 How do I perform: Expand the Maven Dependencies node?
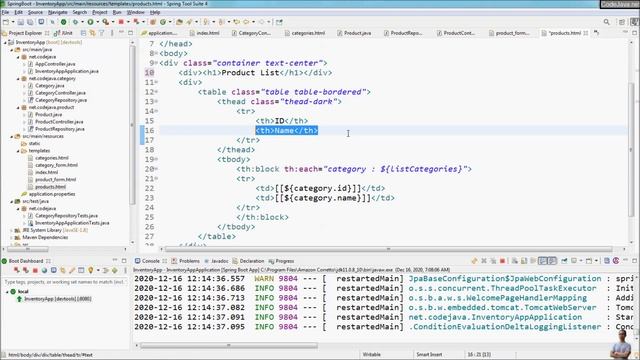coord(11,238)
